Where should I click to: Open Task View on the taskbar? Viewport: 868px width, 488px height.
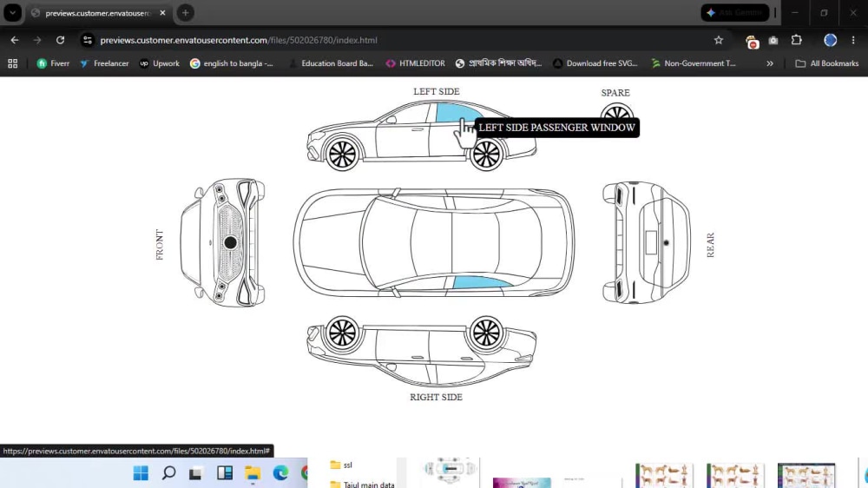(195, 473)
